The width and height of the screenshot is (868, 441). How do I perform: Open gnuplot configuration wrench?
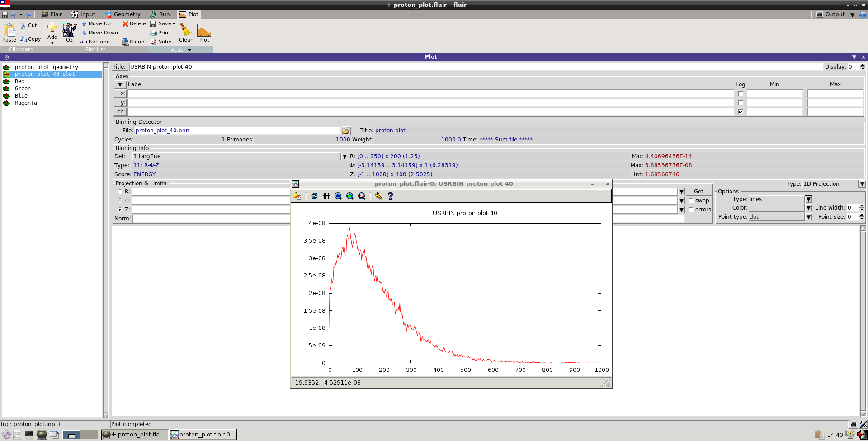[379, 196]
